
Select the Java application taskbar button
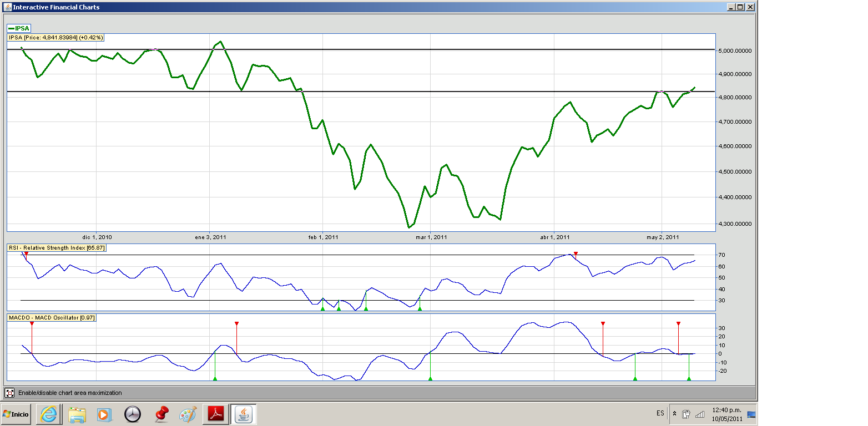click(243, 414)
